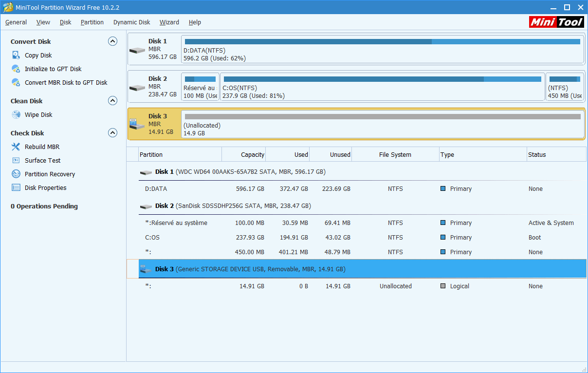The image size is (588, 373).
Task: Click the application icon in title bar
Action: [x=7, y=7]
